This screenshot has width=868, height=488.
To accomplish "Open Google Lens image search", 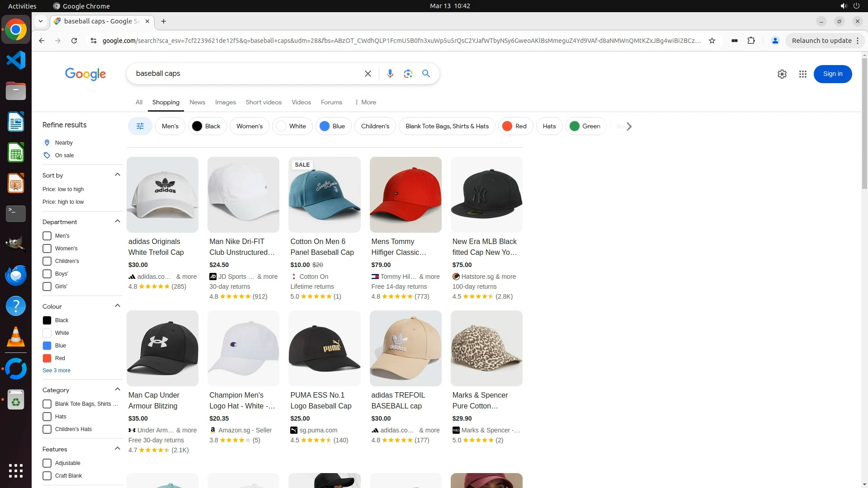I will [408, 74].
